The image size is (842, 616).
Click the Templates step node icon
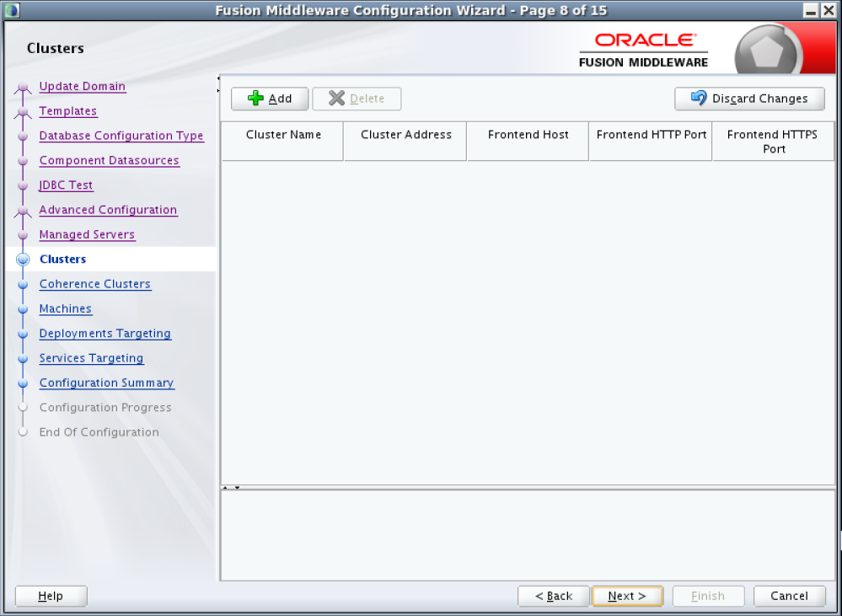[x=23, y=112]
